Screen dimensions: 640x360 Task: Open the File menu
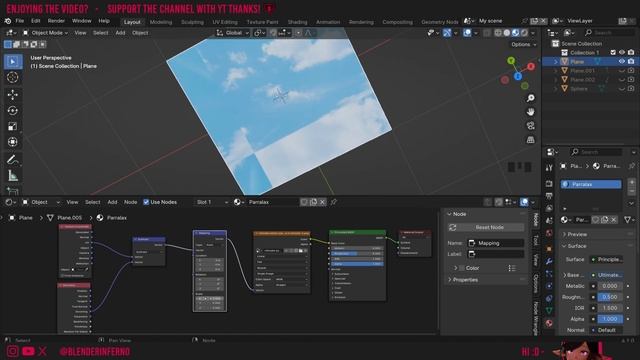point(20,21)
